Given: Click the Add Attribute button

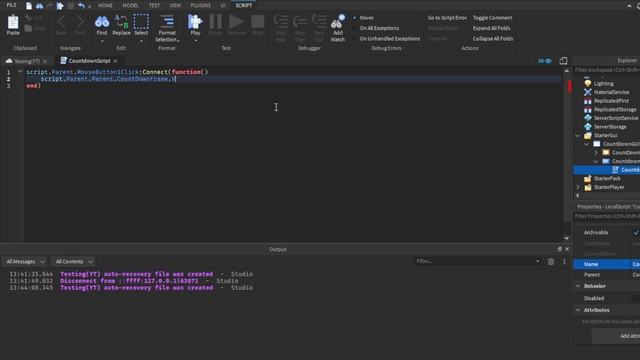Looking at the screenshot, I should coord(616,336).
